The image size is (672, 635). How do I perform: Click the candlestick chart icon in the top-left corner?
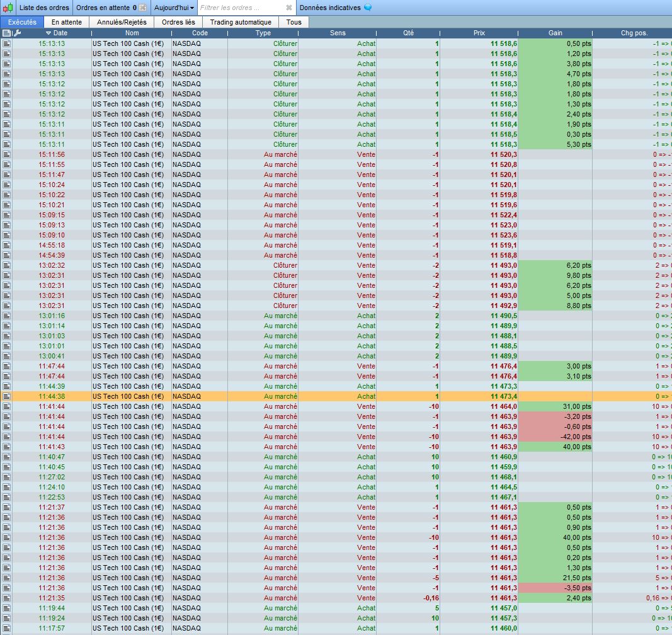(8, 8)
